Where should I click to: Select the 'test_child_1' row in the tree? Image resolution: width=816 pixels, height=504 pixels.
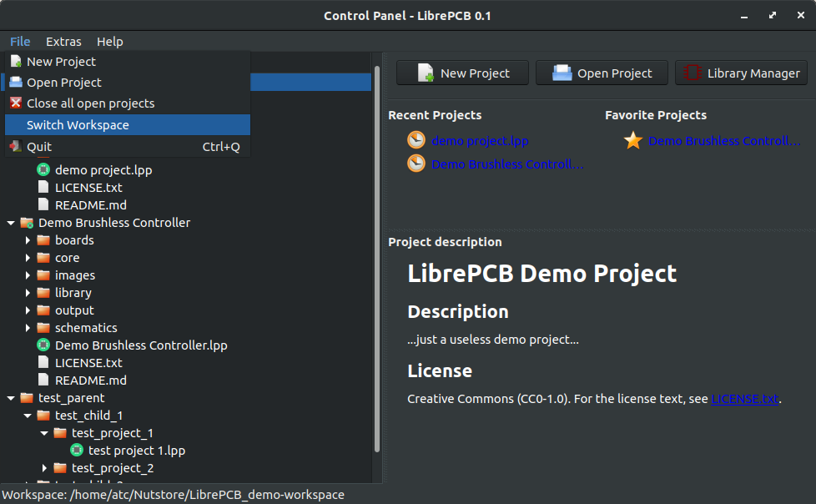point(188,416)
